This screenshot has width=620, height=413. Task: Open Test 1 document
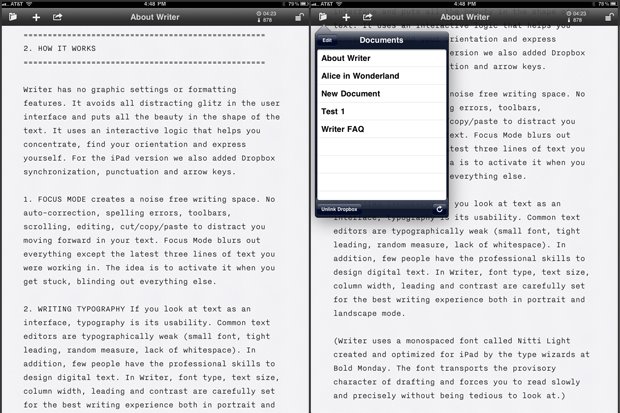pyautogui.click(x=382, y=112)
